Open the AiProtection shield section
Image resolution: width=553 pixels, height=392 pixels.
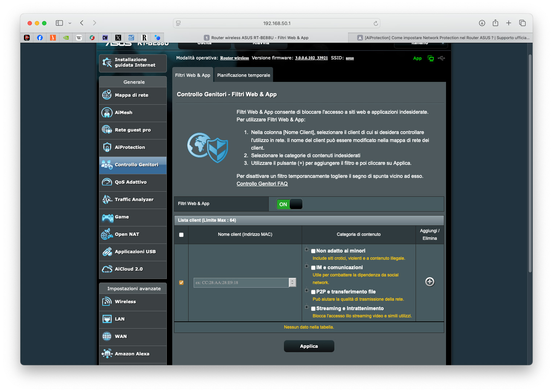pos(133,147)
